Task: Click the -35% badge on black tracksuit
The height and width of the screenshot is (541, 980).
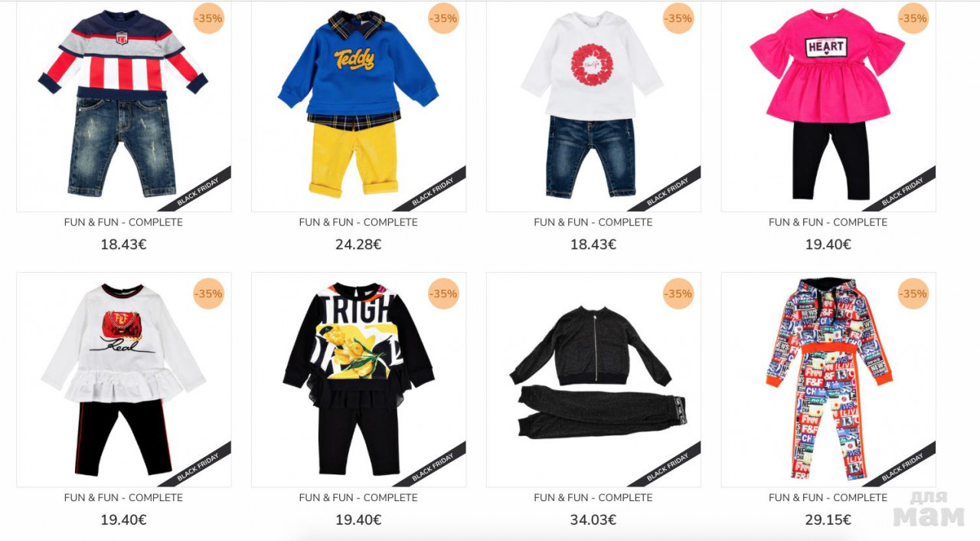Action: (678, 293)
